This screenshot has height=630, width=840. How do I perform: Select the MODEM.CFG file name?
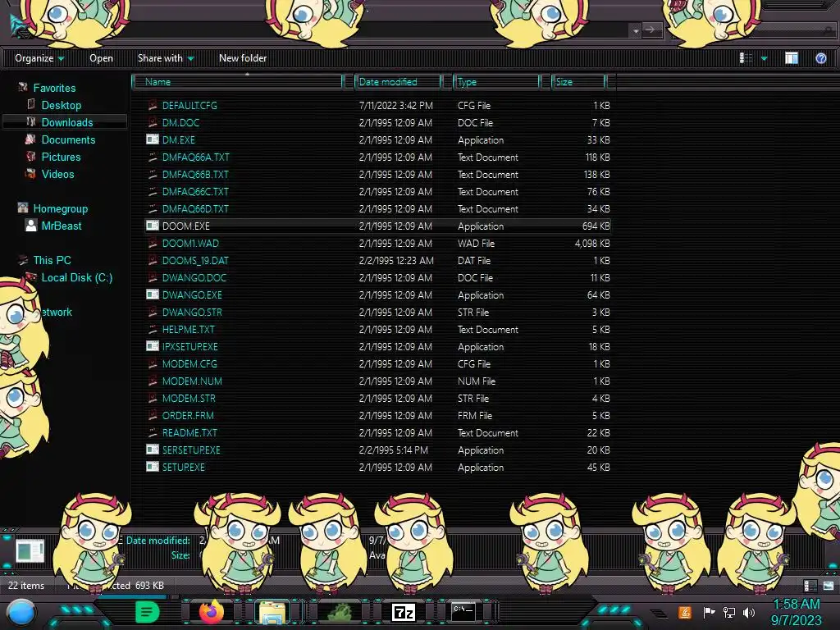(189, 363)
